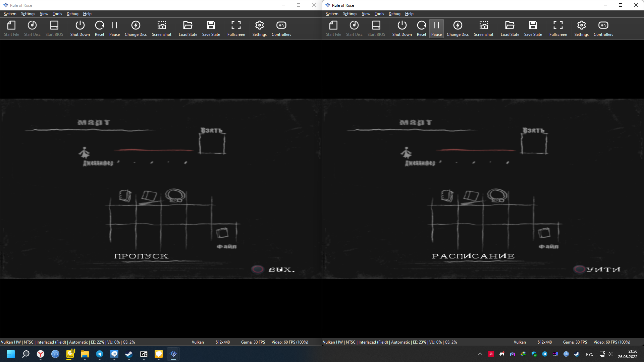Image resolution: width=644 pixels, height=362 pixels.
Task: Take Screenshot in left window toolbar
Action: (162, 28)
